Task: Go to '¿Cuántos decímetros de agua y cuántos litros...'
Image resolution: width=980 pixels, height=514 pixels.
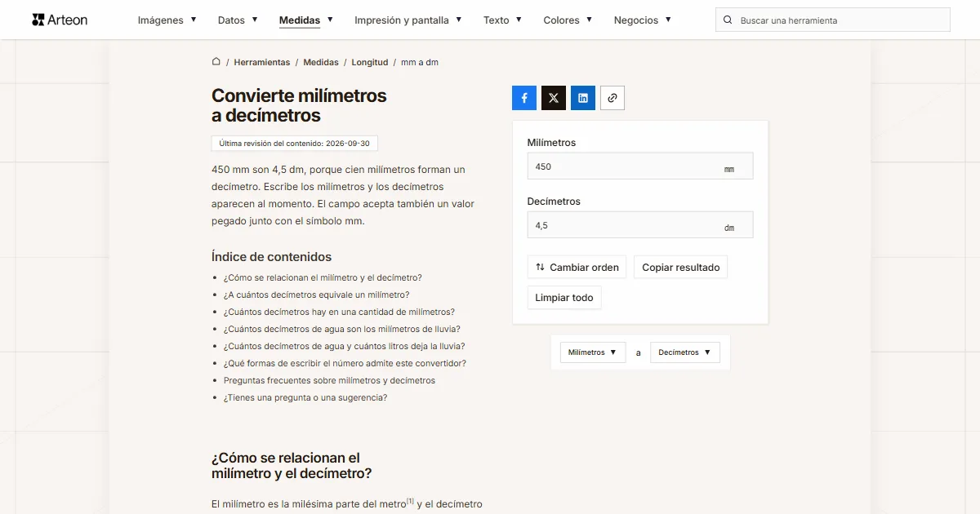Action: (345, 346)
